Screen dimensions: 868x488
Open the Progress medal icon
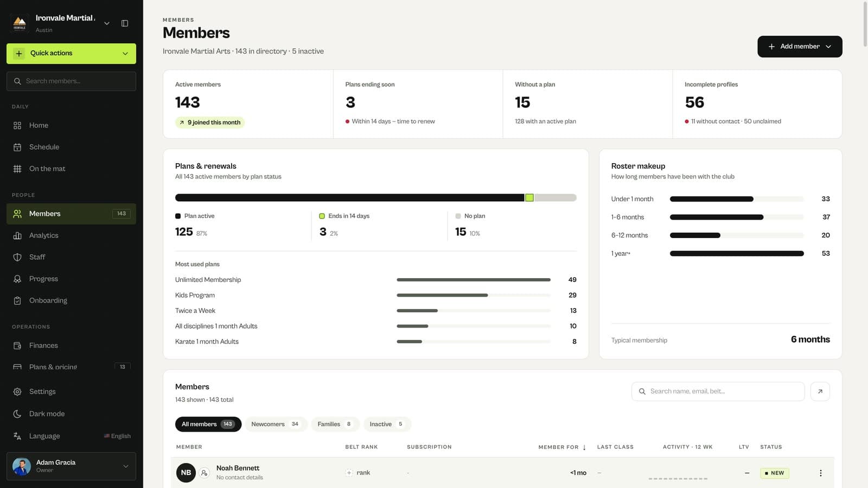coord(17,279)
